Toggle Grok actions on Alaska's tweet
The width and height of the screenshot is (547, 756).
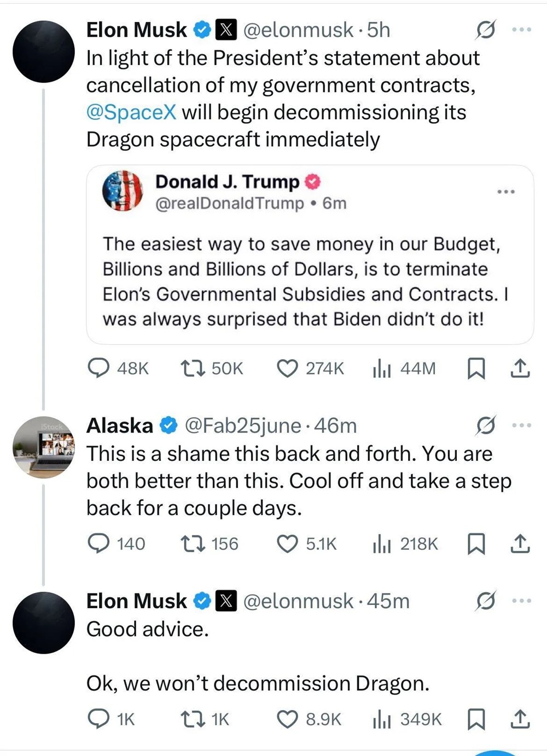point(487,426)
